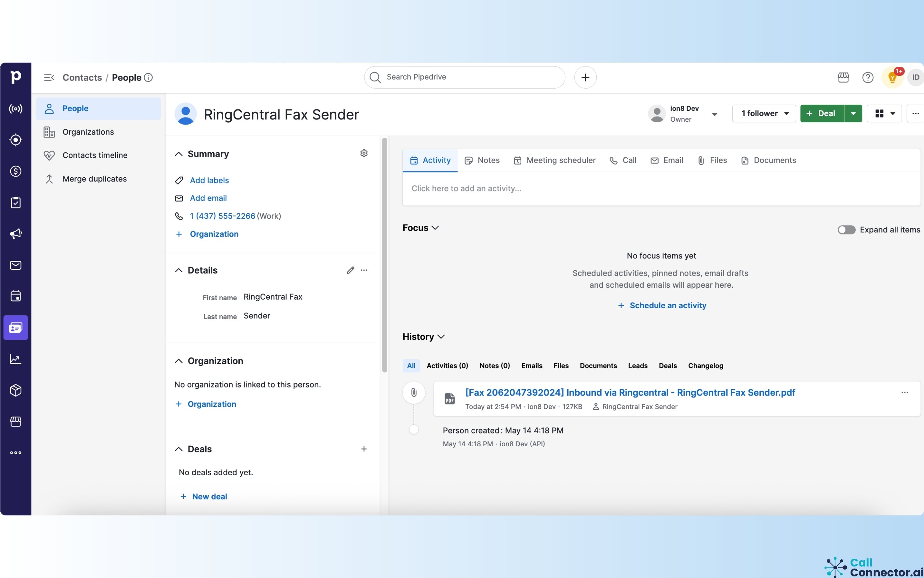Collapse the navigation menu icon
This screenshot has width=924, height=578.
[x=49, y=78]
